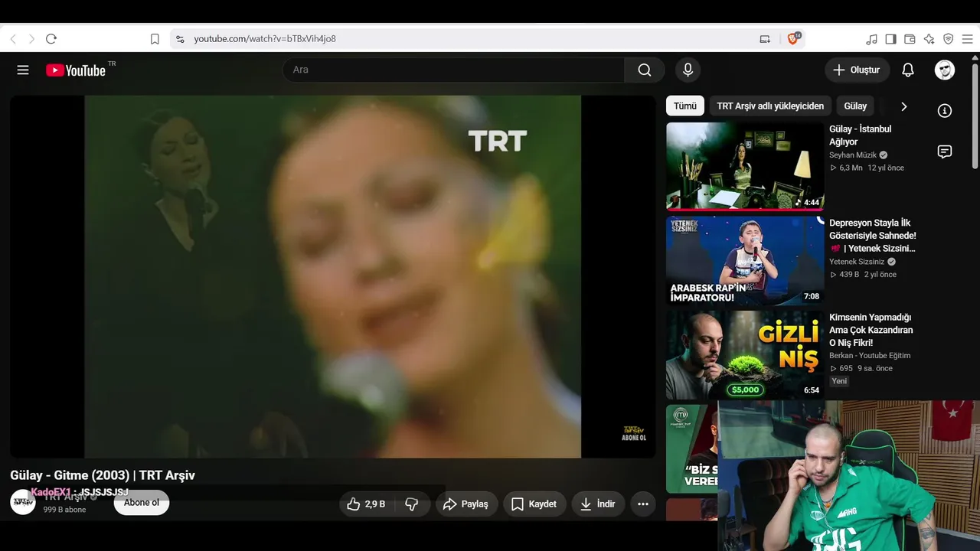Start voice search with the microphone
The height and width of the screenshot is (551, 980).
tap(688, 70)
